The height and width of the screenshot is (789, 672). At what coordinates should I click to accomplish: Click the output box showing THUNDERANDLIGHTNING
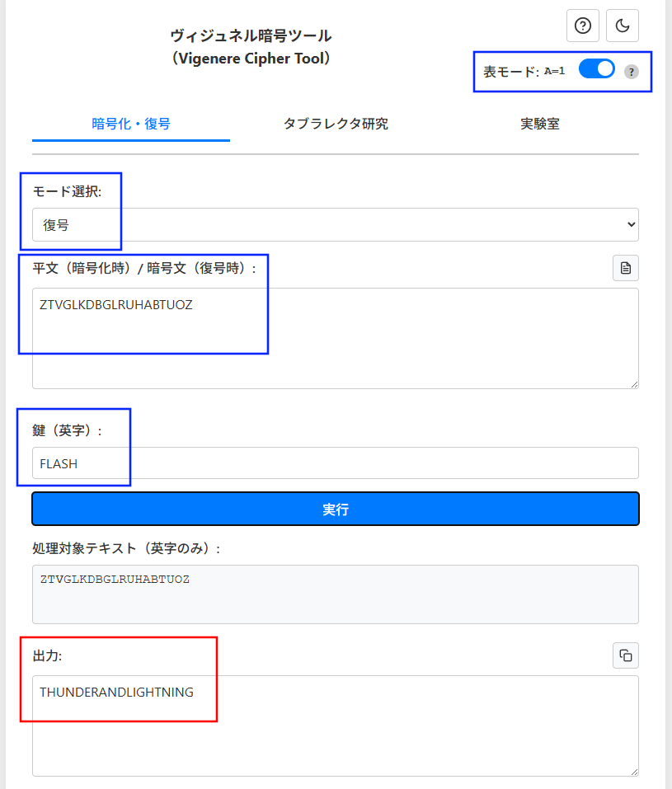(x=335, y=726)
